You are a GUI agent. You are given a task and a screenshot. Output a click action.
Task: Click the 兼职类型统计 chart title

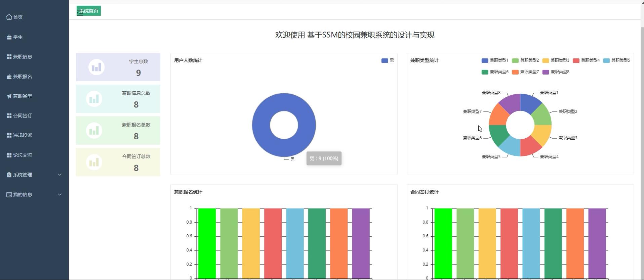[425, 60]
